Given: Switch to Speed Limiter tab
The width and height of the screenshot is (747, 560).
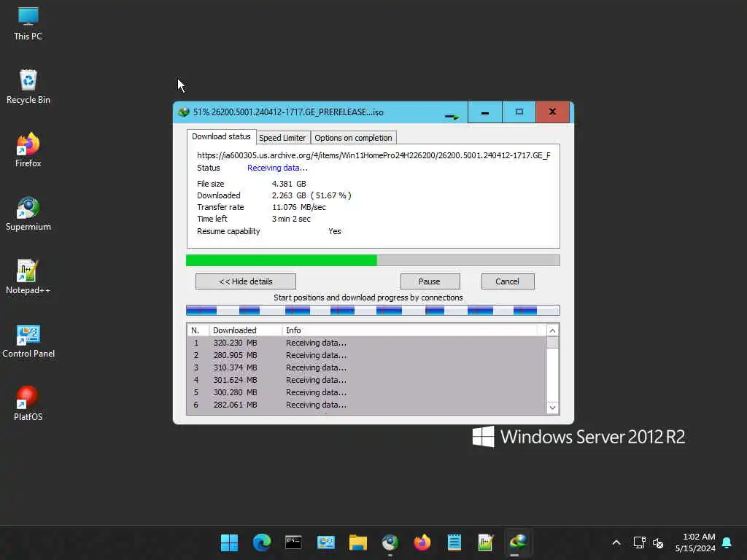Looking at the screenshot, I should tap(282, 138).
